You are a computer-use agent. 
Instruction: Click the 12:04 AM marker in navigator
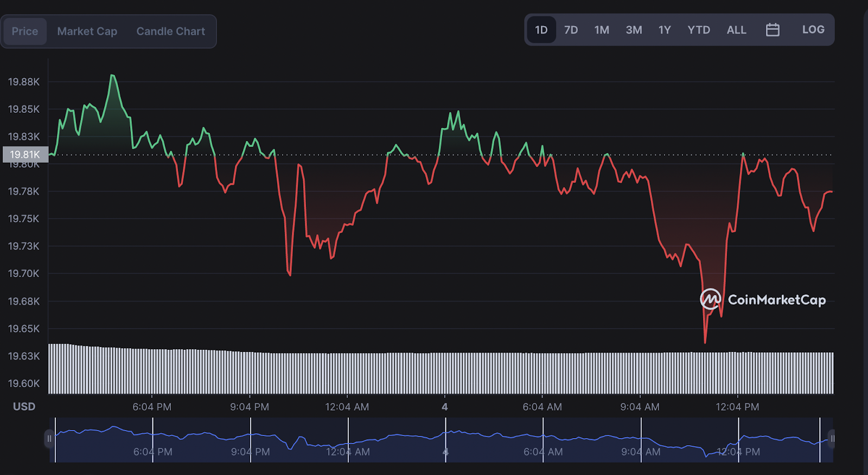pos(348,452)
